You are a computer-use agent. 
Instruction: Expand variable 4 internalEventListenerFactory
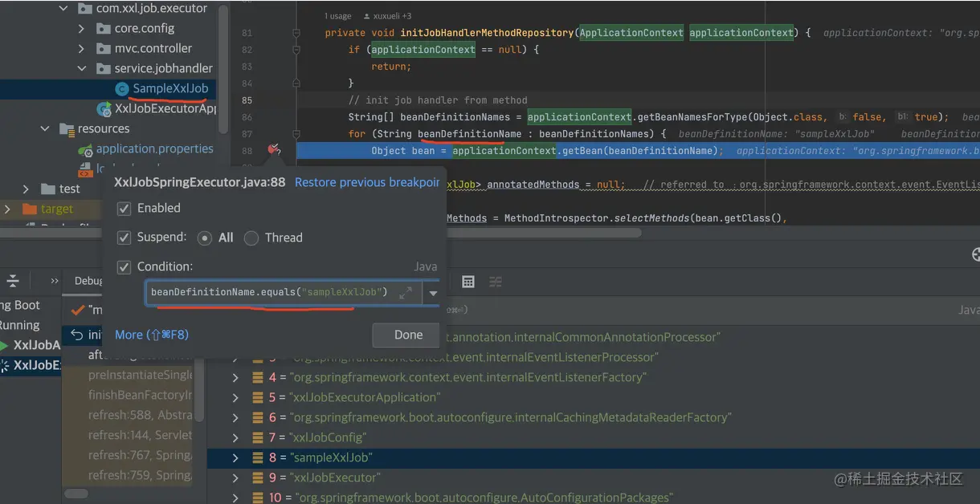click(x=235, y=377)
